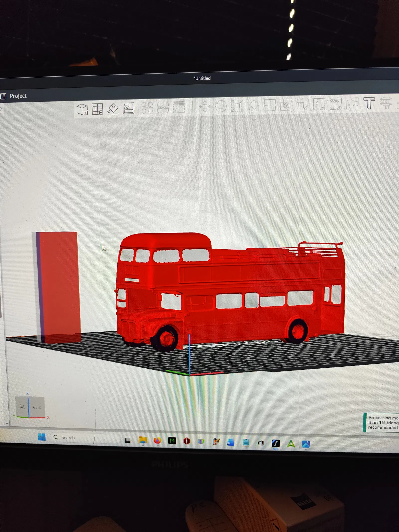Click the Split to parts icon
The width and height of the screenshot is (399, 532).
[x=163, y=107]
